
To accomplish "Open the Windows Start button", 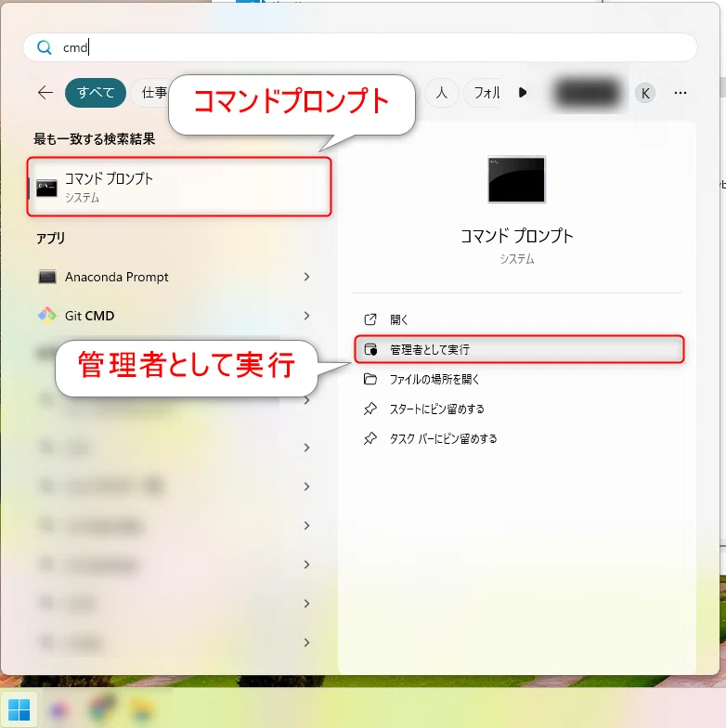I will point(19,709).
